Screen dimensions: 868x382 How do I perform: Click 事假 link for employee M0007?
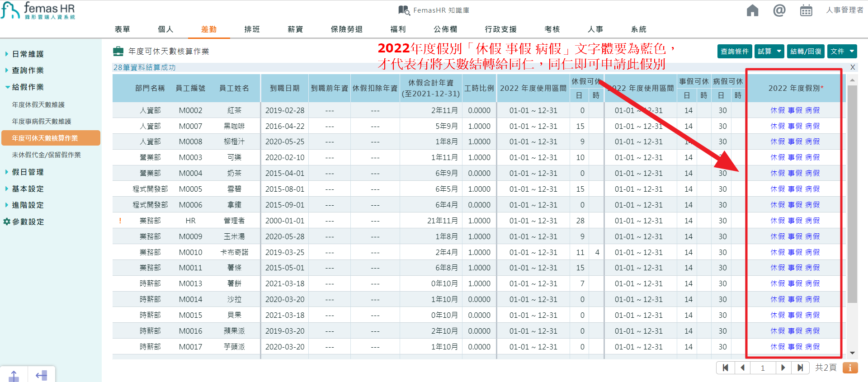click(x=795, y=126)
